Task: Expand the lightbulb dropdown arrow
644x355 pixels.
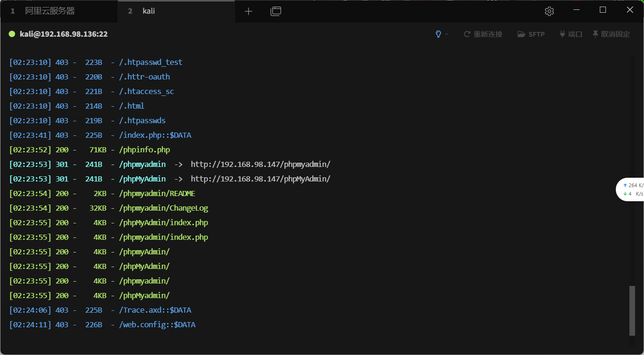Action: coord(447,34)
